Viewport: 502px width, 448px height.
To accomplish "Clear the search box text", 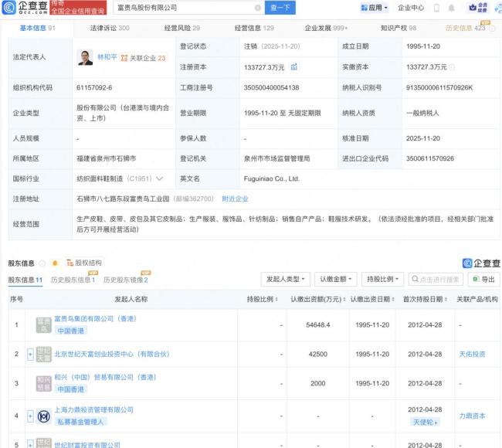I will [257, 8].
